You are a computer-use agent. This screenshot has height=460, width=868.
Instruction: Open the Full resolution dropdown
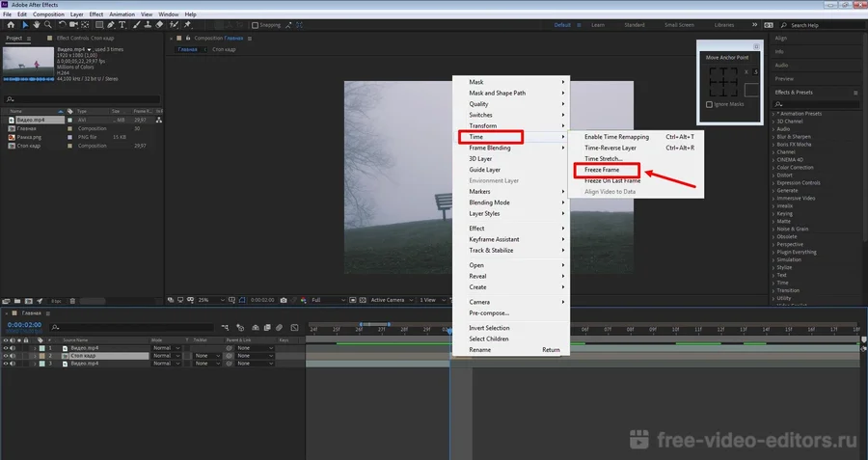[328, 300]
